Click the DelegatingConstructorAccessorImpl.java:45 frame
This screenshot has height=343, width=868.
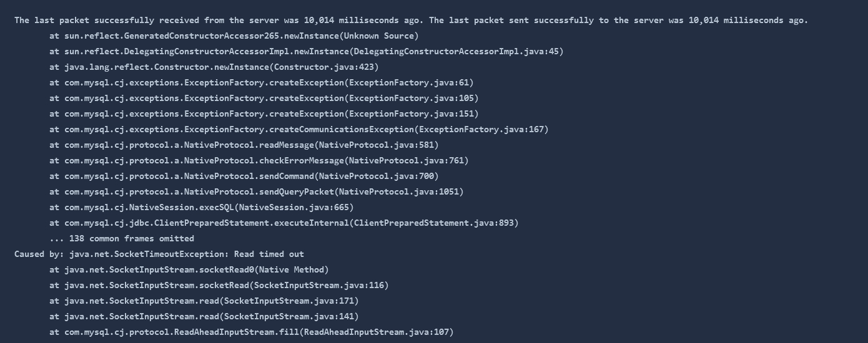click(307, 52)
